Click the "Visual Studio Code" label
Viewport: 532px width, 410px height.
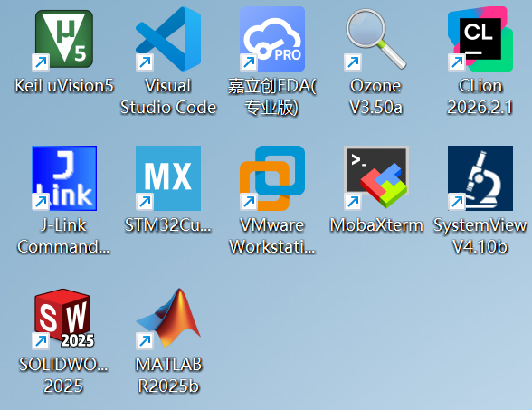point(168,96)
